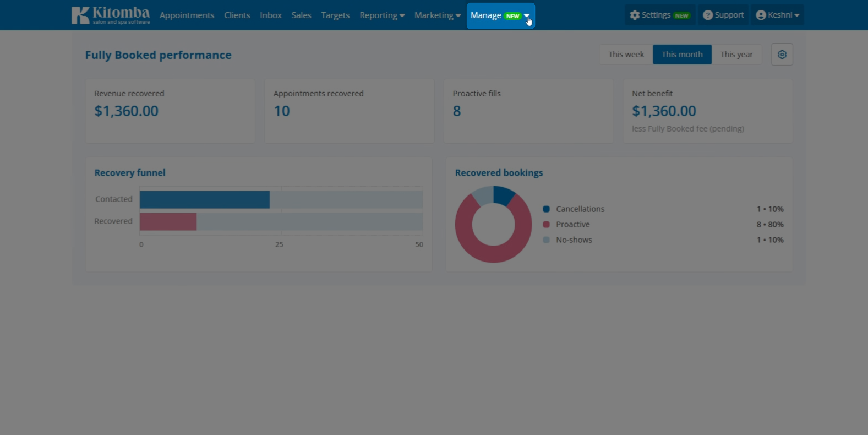868x435 pixels.
Task: Click the Support question mark icon
Action: 708,15
